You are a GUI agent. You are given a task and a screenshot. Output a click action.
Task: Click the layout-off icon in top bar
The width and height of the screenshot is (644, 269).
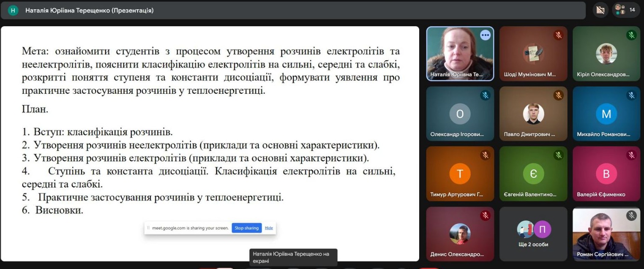coord(600,10)
